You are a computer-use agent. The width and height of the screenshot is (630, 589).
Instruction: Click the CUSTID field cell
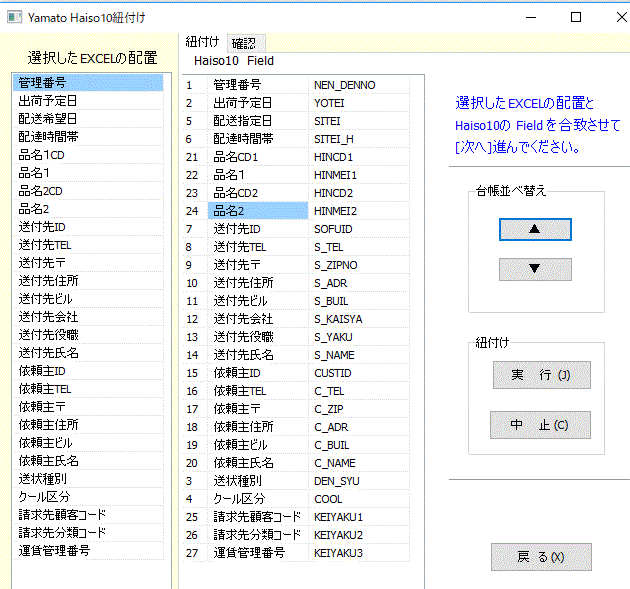(x=359, y=373)
